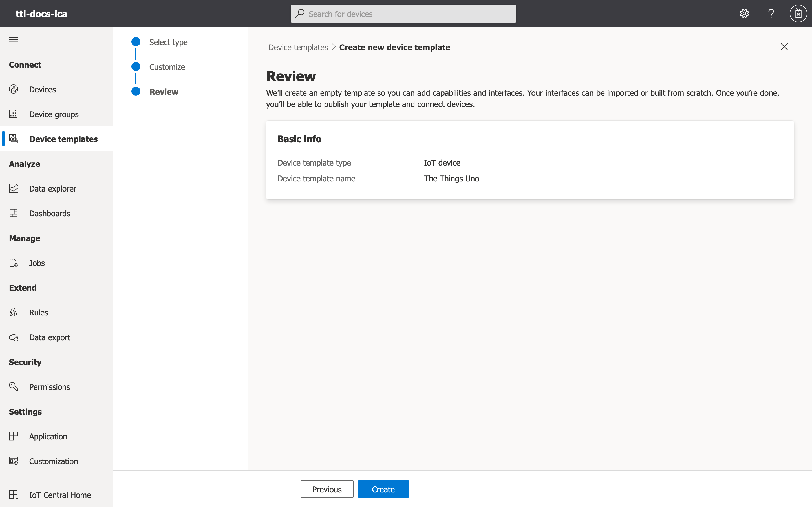Screen dimensions: 812x507
Task: Select Data export icon
Action: click(x=14, y=337)
